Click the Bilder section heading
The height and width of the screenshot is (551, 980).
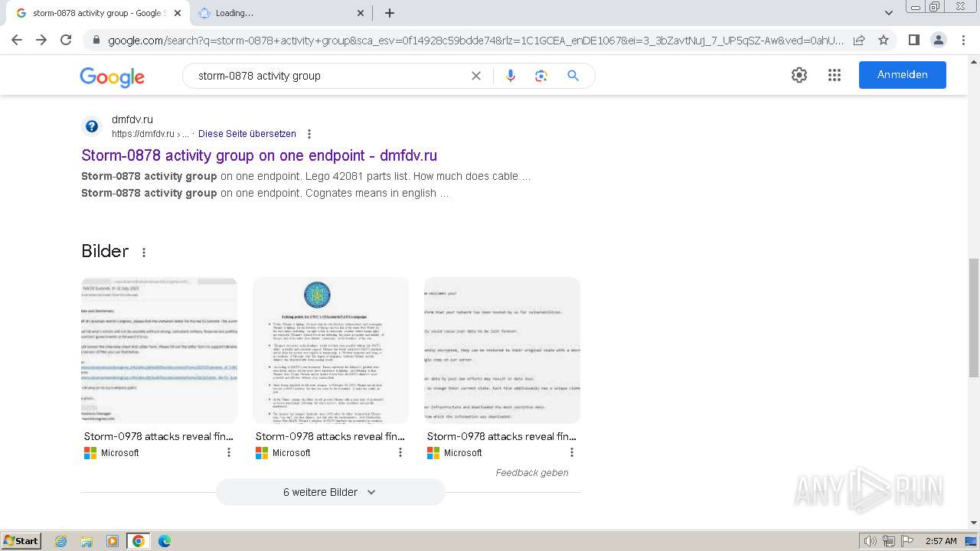[x=105, y=252]
